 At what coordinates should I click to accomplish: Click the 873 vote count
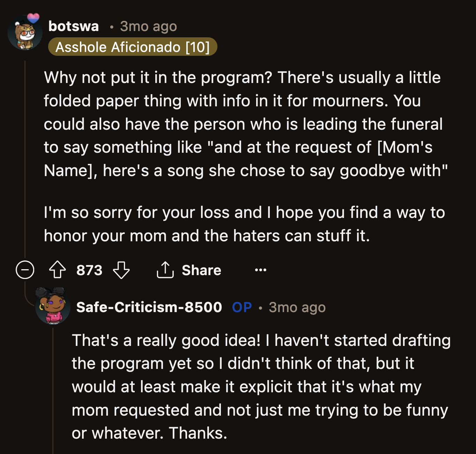tap(89, 270)
